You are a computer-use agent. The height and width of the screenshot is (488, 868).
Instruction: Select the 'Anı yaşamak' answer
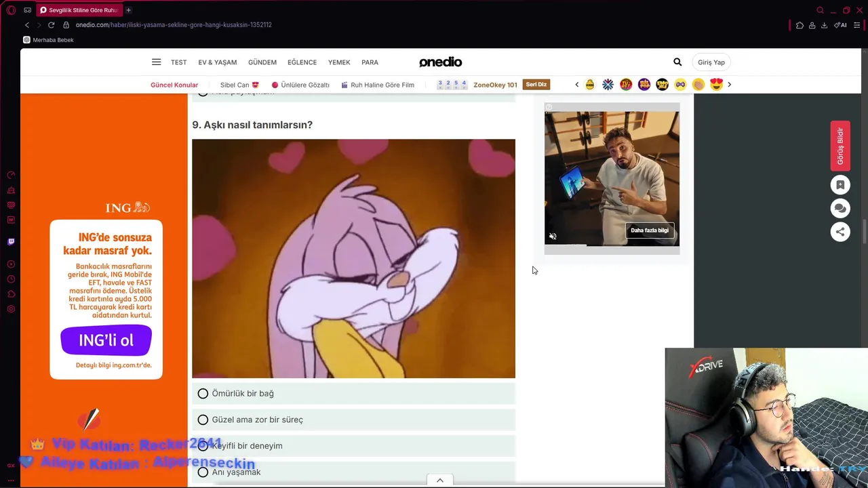point(353,472)
